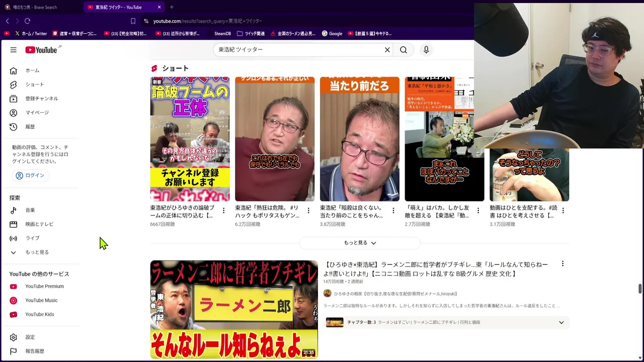Click the YouTube logo
Viewport: 644px width, 362px height.
pyautogui.click(x=41, y=50)
